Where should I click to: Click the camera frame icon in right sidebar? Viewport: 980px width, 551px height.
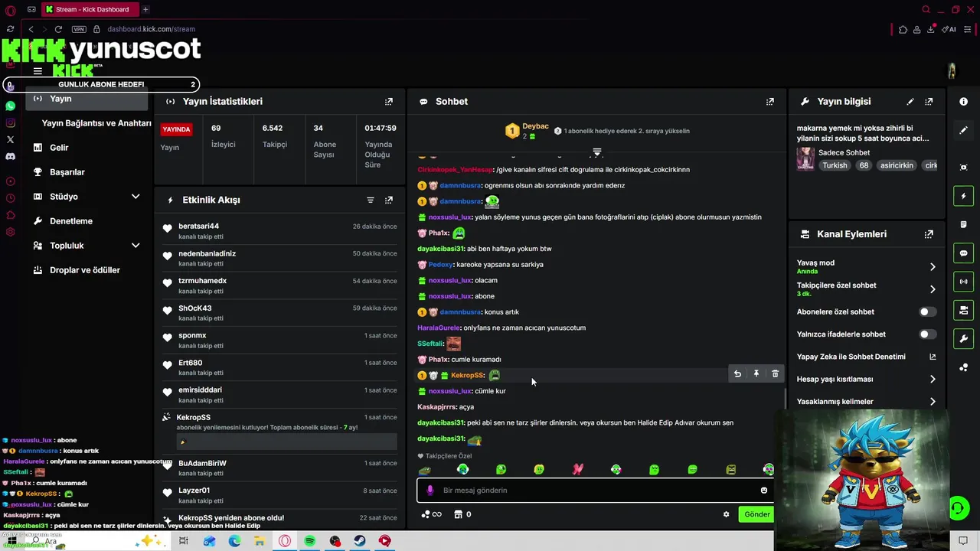[x=963, y=168]
